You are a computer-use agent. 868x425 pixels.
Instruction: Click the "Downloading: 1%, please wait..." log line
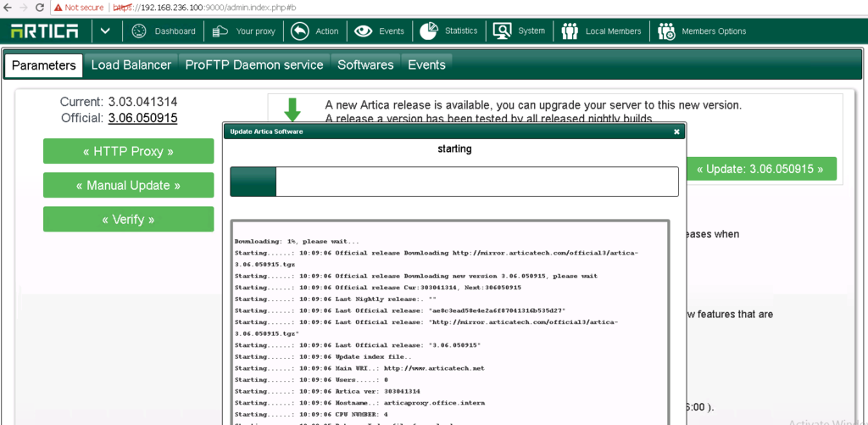[x=297, y=242]
